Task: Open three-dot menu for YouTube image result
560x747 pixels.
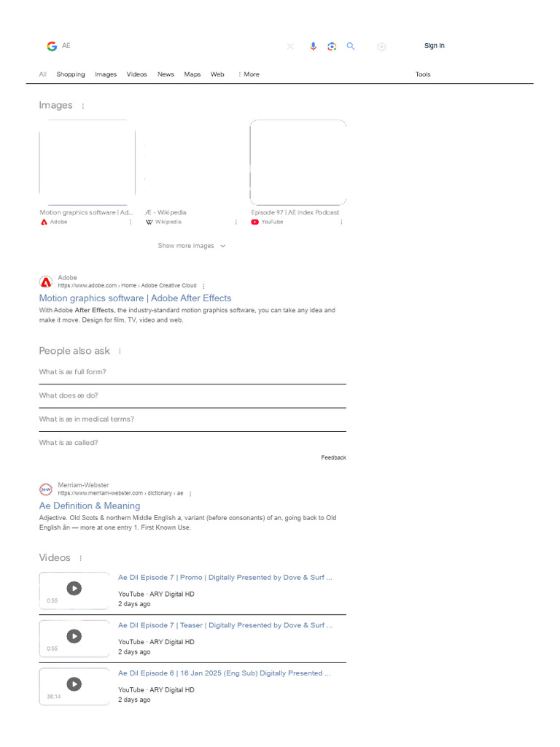Action: pyautogui.click(x=341, y=222)
